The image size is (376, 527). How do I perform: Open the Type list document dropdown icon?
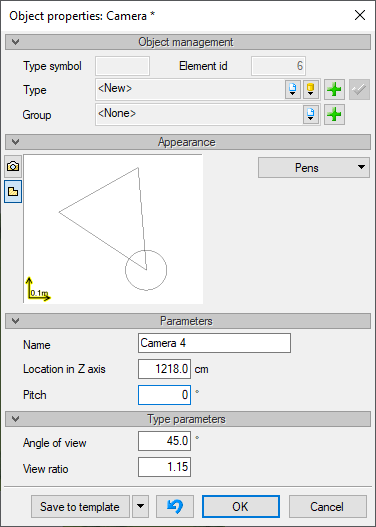click(x=293, y=90)
